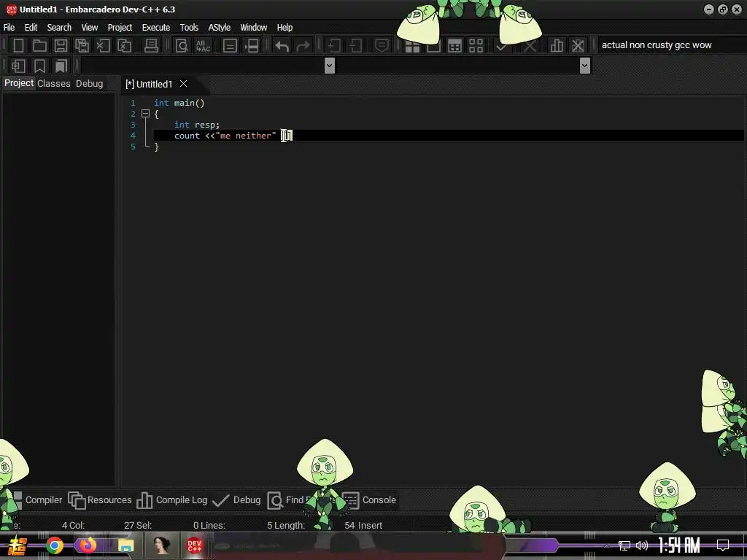Open the Help menu

[285, 27]
